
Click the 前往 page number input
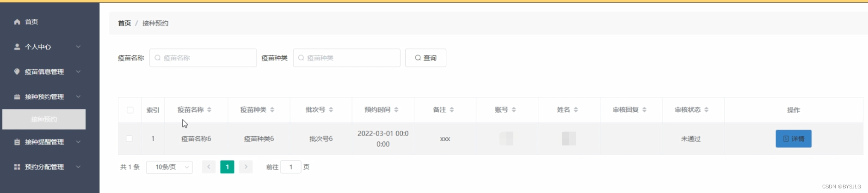pos(291,167)
